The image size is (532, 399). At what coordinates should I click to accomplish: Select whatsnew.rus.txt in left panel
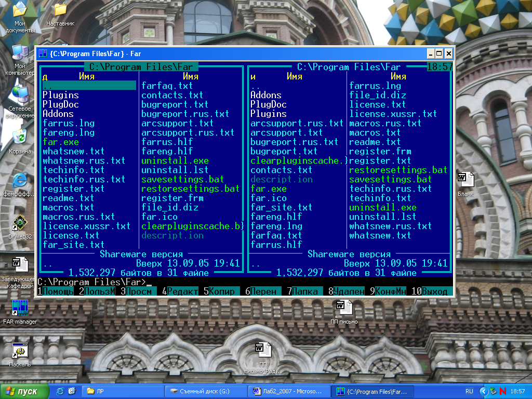pos(84,161)
